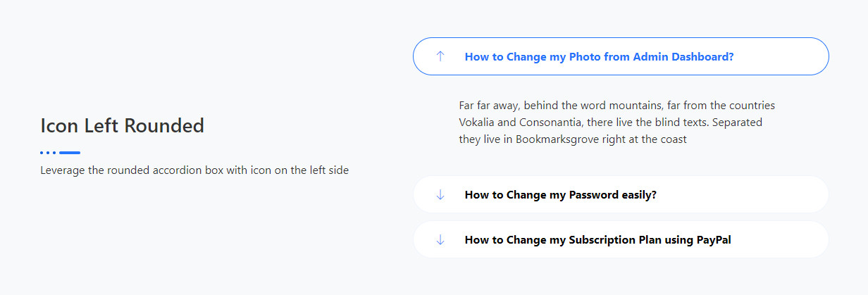Click the "Leverage the rounded accordion box" description
868x295 pixels.
point(194,170)
